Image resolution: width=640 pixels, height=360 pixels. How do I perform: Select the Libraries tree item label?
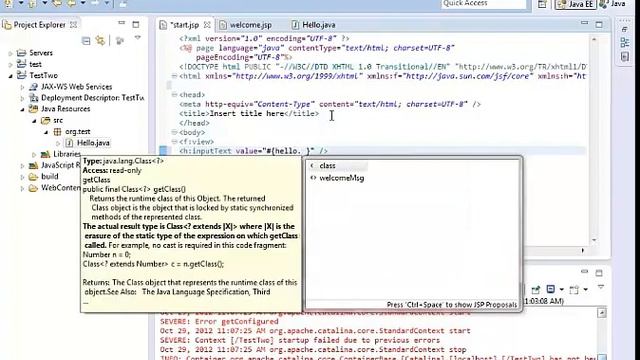[x=67, y=154]
